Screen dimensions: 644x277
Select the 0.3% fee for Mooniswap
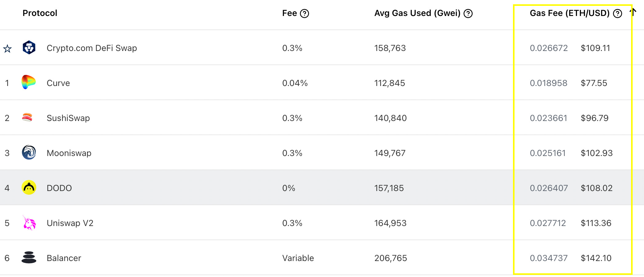(292, 153)
